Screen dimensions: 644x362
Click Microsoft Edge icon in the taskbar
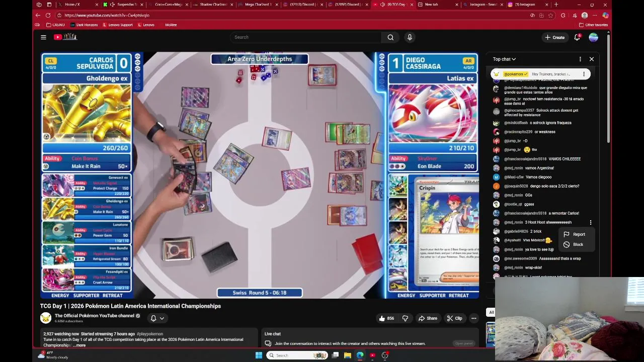(x=360, y=355)
